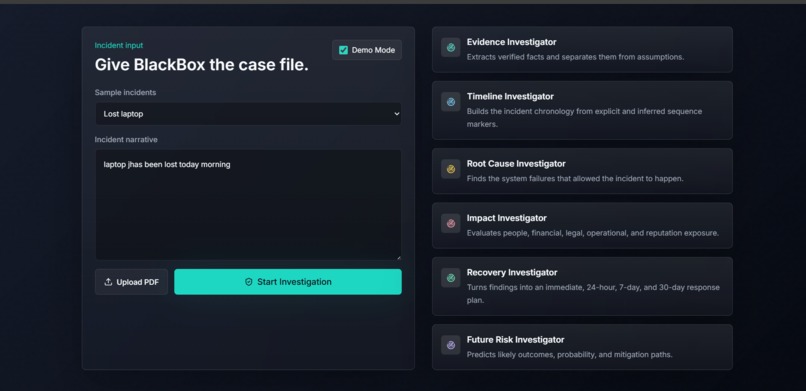Click 'Builds the incident chronology' description
The width and height of the screenshot is (806, 391).
click(x=584, y=118)
